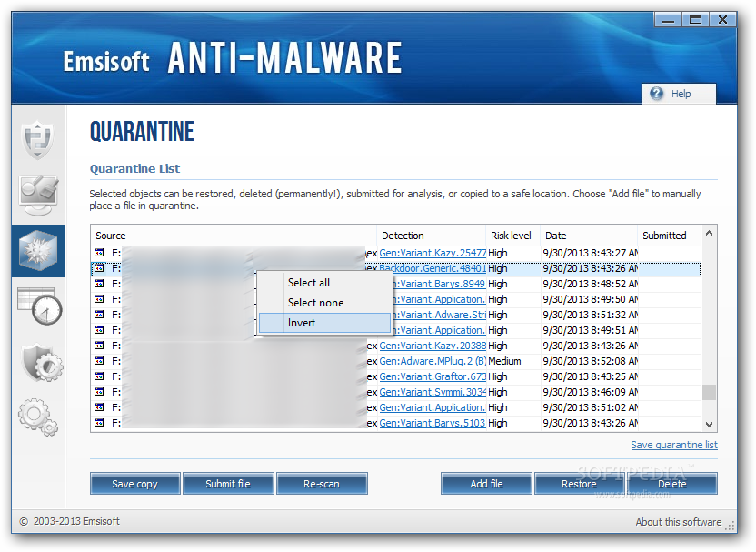756x552 pixels.
Task: Select the date cell 9/30/2013 8:43:25 AM
Action: [x=590, y=376]
